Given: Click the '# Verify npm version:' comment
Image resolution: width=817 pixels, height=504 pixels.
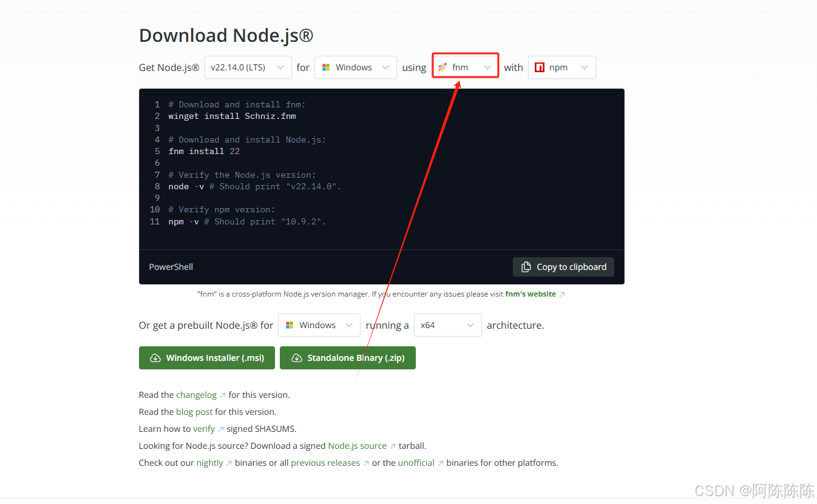Looking at the screenshot, I should (222, 209).
